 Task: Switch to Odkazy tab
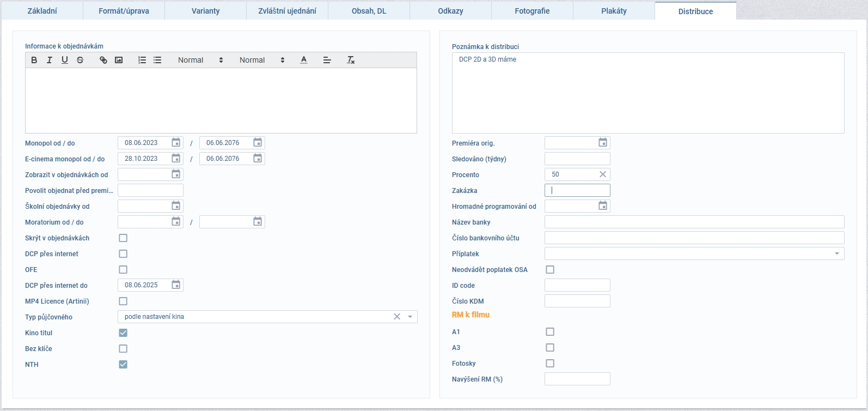point(450,11)
